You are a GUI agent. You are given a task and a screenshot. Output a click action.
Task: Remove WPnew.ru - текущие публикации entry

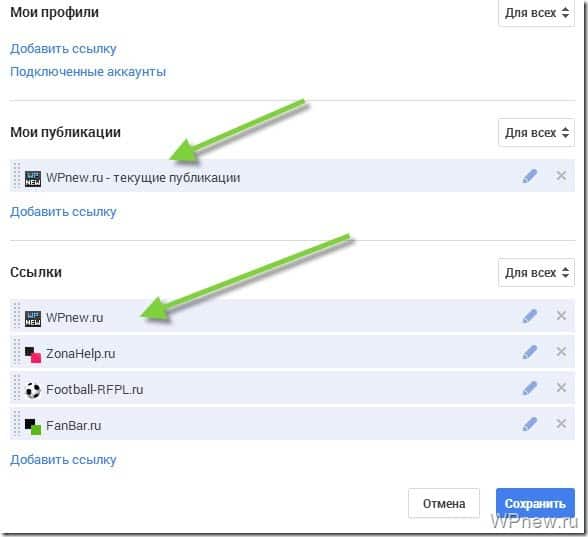(561, 176)
